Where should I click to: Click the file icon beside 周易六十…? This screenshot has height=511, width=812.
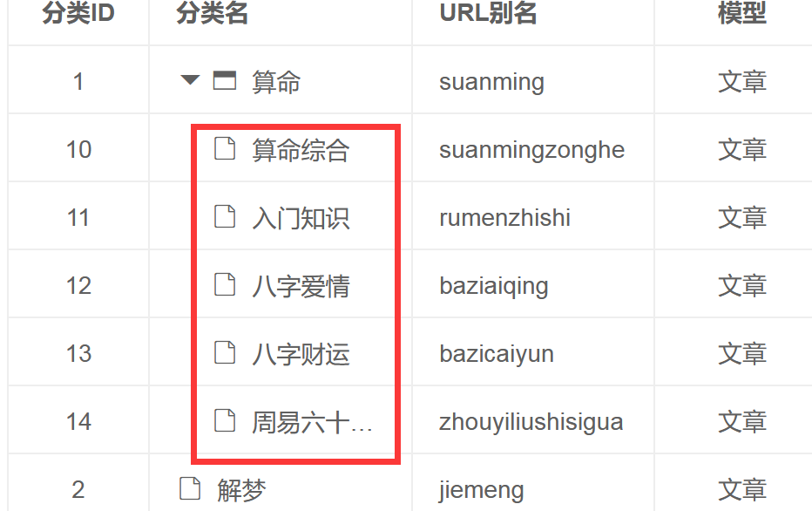225,420
